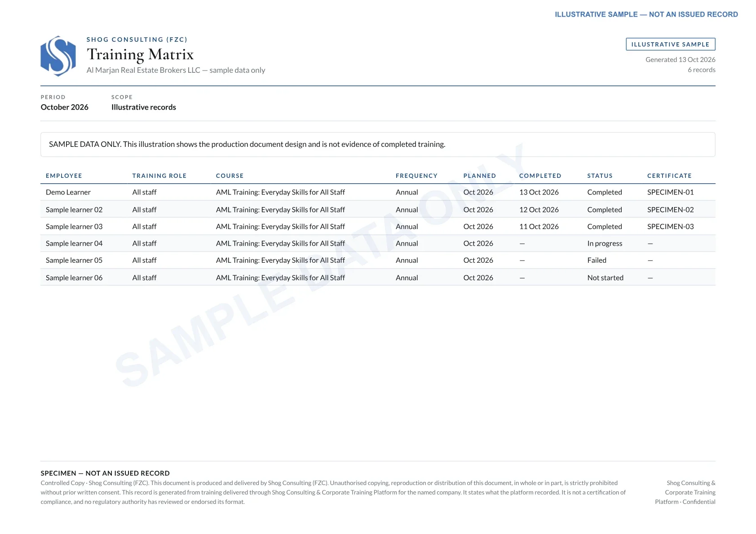
Task: Click the Not started status cell
Action: [605, 278]
